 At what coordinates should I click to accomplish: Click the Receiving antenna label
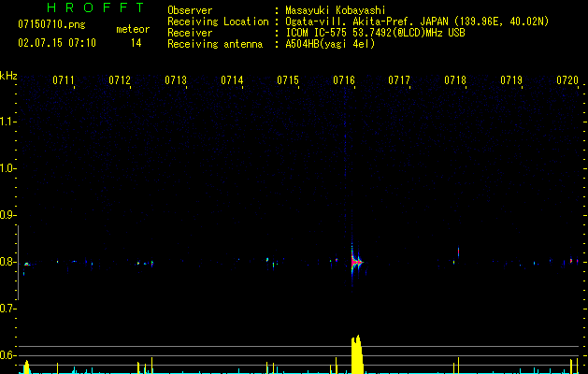coord(215,44)
